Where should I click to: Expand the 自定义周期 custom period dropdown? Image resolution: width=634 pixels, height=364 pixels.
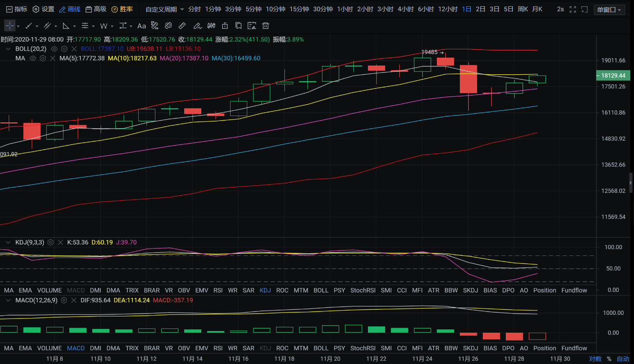165,9
